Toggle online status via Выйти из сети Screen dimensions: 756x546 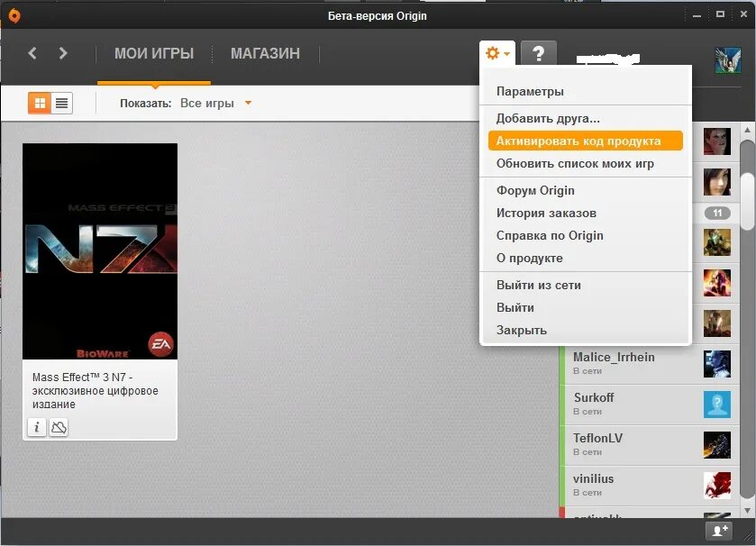(x=538, y=285)
